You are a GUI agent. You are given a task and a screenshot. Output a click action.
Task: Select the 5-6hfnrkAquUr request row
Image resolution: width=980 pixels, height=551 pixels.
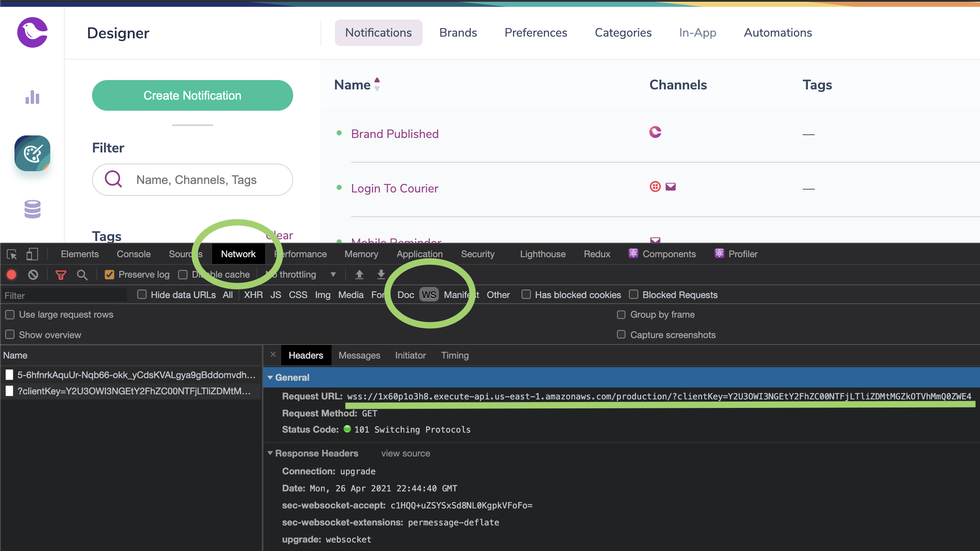[130, 375]
